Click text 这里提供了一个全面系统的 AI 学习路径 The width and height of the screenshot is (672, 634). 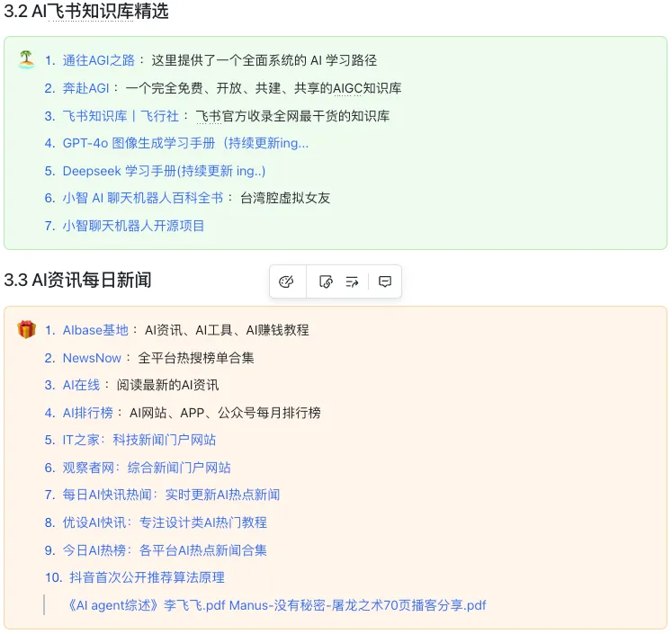tap(264, 60)
